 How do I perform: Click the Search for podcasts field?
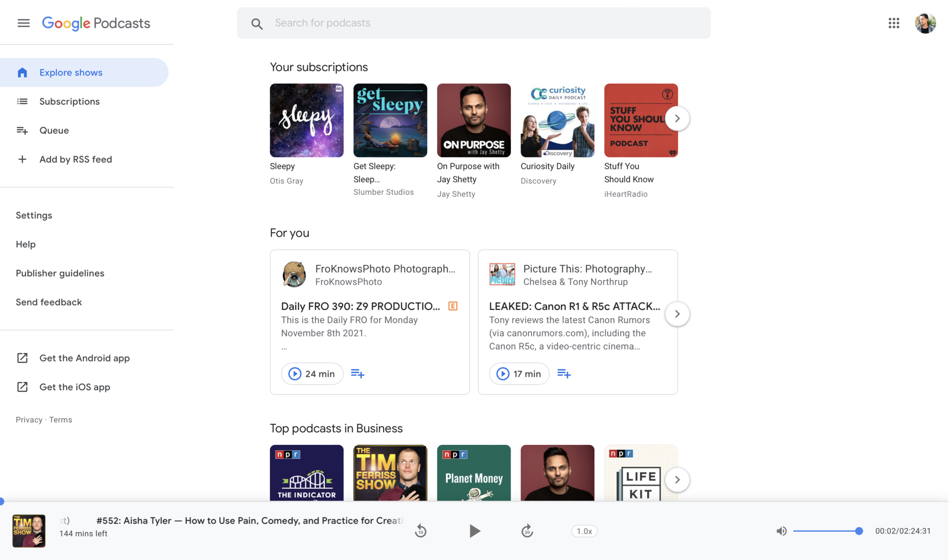click(474, 23)
